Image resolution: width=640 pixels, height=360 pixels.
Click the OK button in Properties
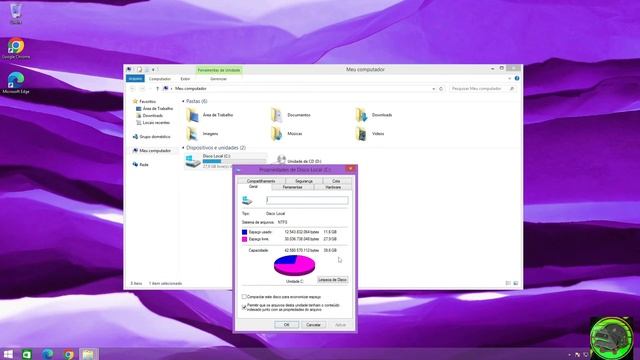tap(286, 325)
